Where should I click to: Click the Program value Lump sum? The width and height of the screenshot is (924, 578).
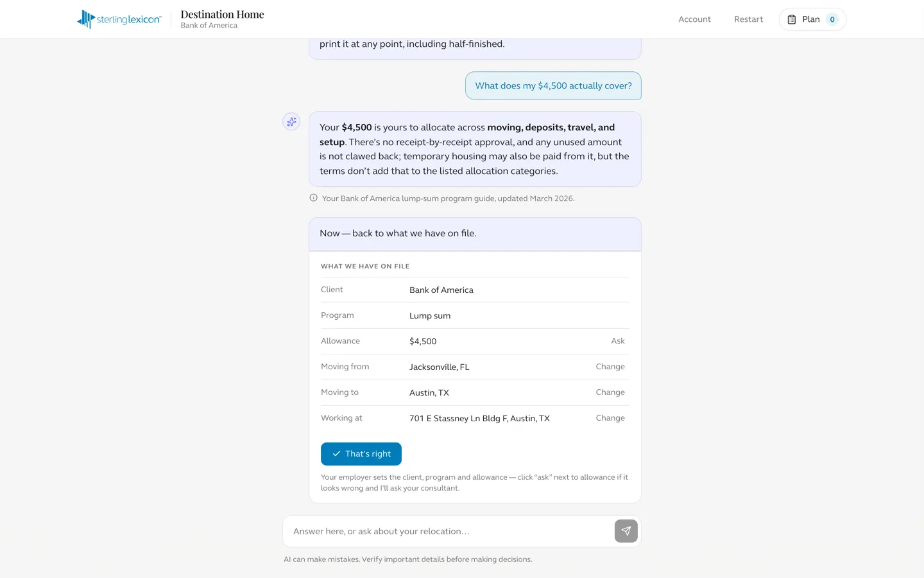coord(430,316)
